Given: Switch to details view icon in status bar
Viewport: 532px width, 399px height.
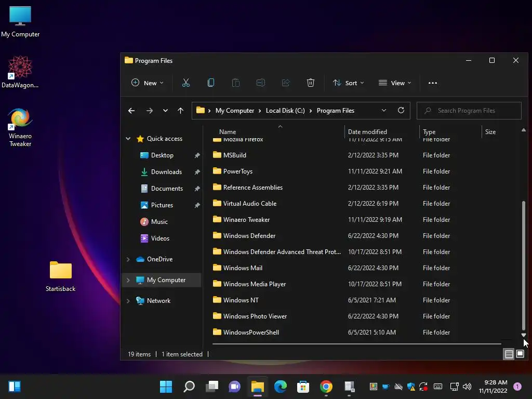Looking at the screenshot, I should (509, 354).
